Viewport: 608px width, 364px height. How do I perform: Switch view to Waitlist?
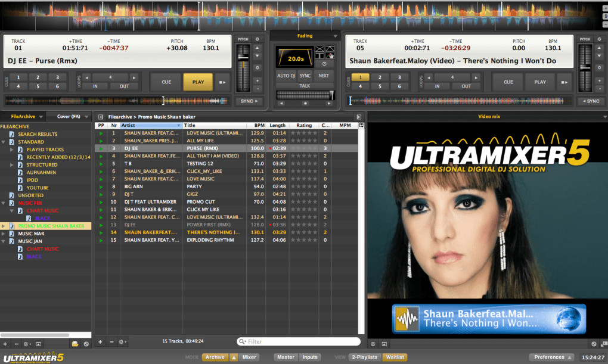coord(395,357)
